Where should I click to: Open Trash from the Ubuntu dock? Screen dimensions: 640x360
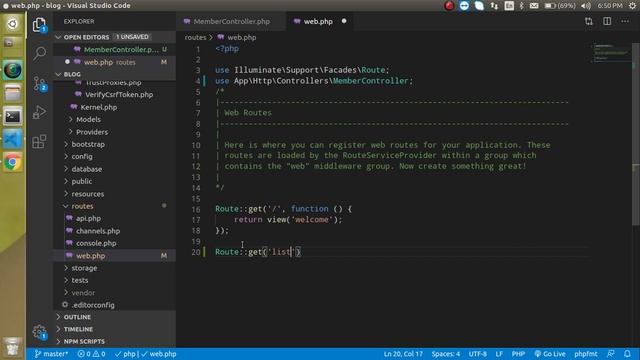point(13,347)
